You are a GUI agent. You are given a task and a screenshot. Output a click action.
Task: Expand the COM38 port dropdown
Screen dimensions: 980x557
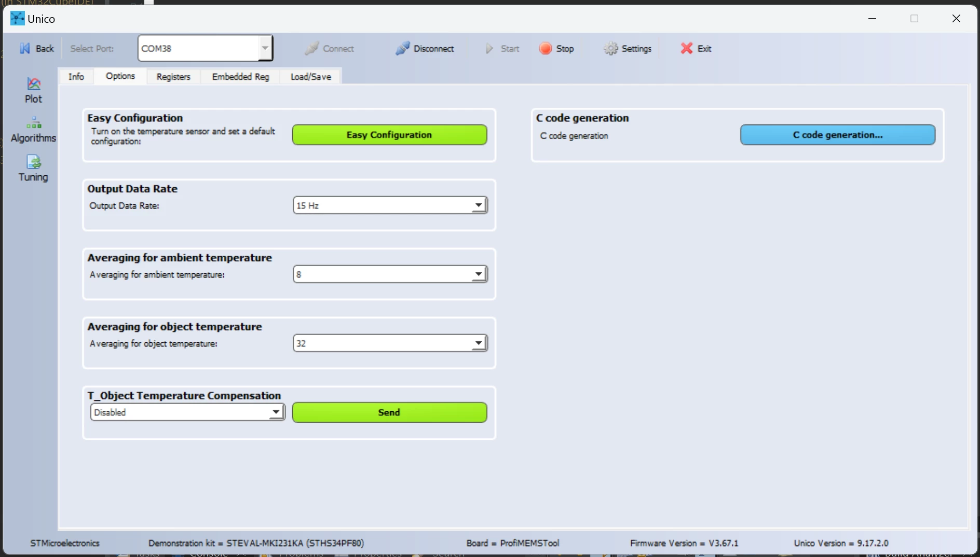point(265,48)
